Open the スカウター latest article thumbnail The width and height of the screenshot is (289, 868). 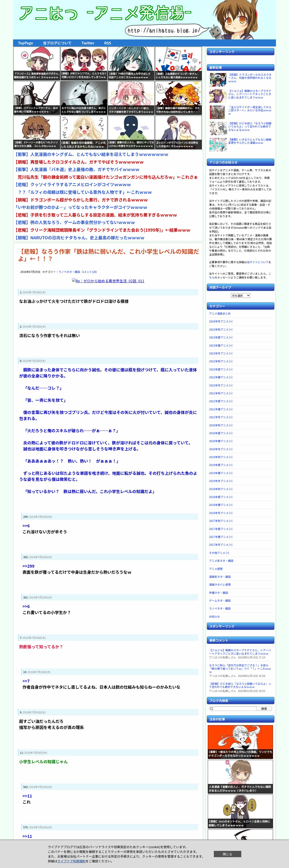tap(218, 80)
